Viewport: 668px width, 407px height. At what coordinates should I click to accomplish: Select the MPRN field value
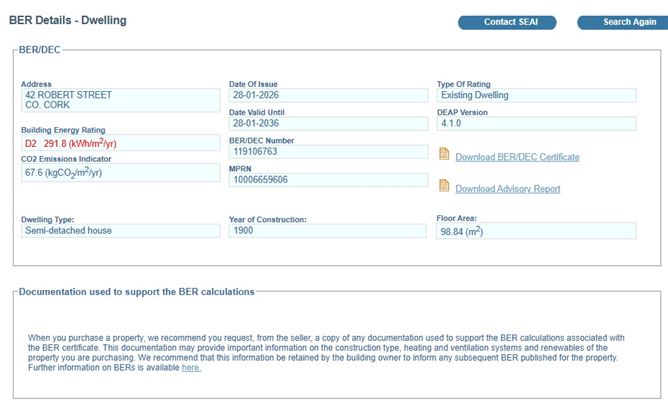click(327, 180)
